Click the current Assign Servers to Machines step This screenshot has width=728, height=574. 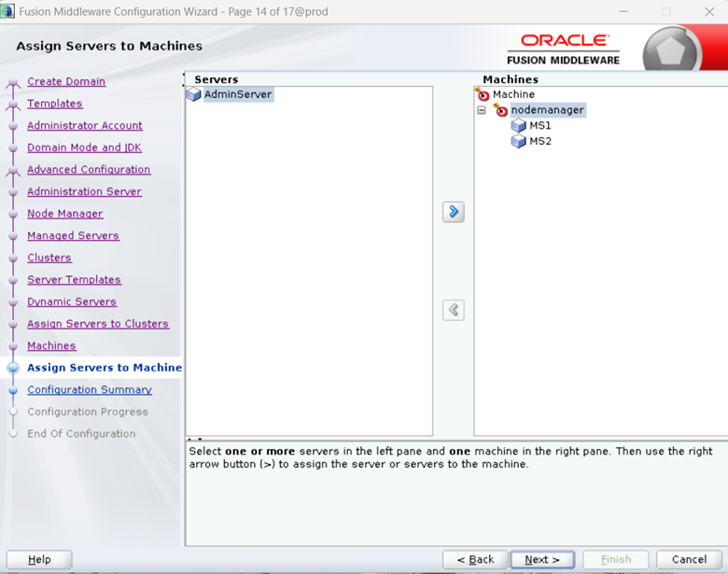(105, 368)
